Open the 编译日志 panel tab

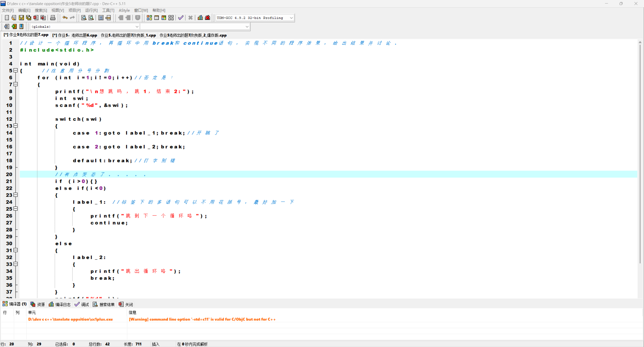click(60, 305)
